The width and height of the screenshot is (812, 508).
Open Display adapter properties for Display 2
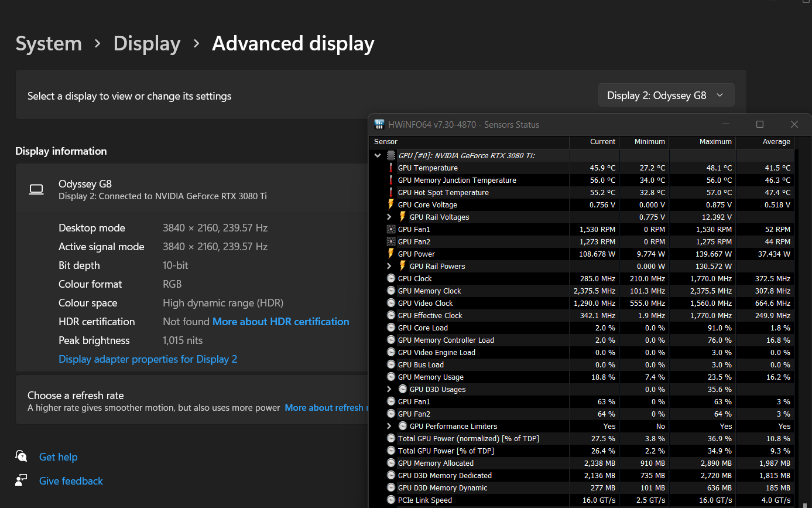tap(148, 359)
